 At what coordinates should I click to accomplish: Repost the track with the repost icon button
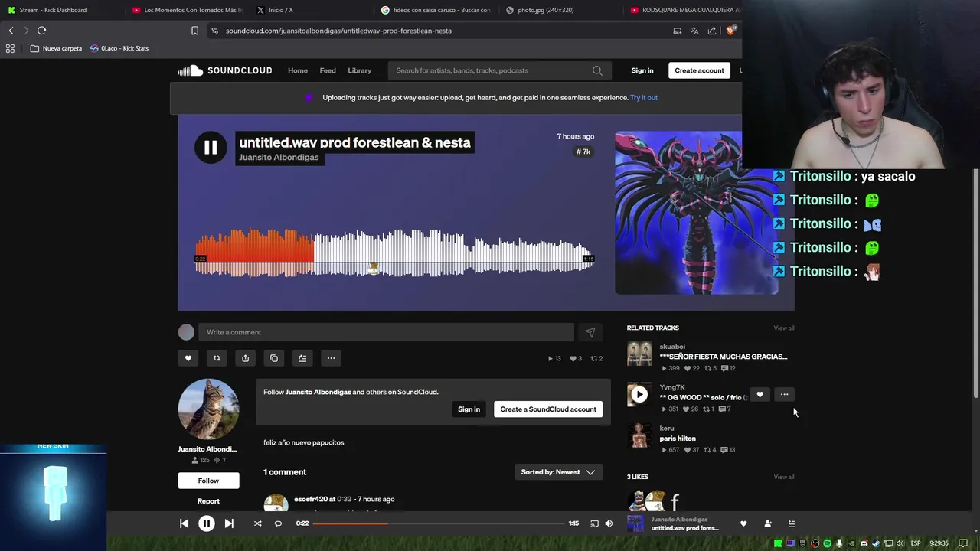(217, 358)
